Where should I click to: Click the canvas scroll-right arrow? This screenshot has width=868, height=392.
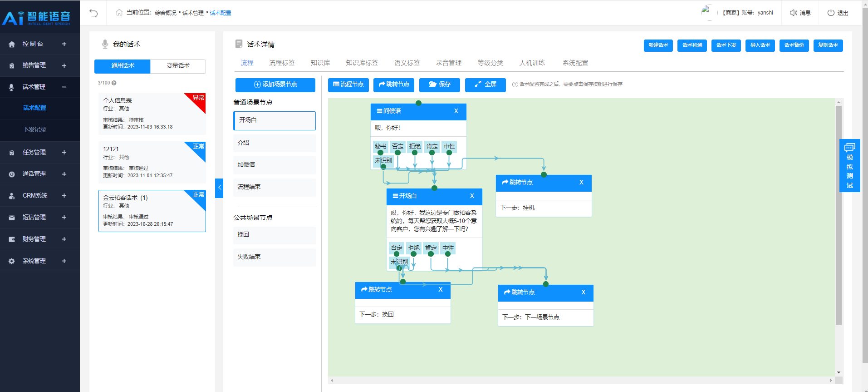[831, 380]
